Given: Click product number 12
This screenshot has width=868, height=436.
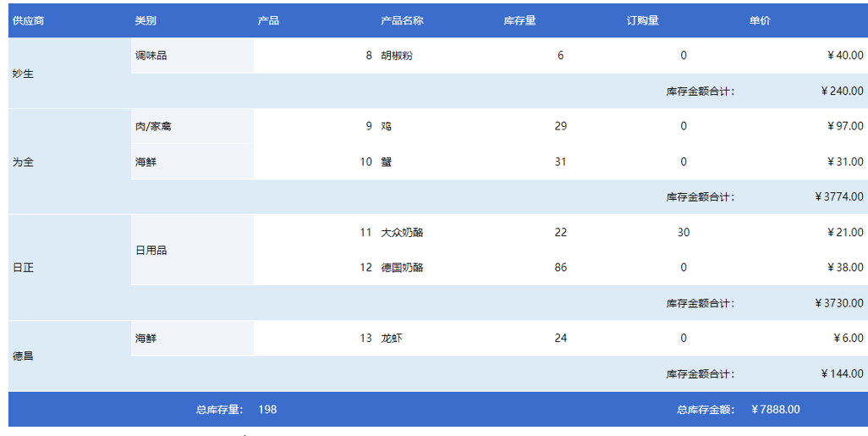Looking at the screenshot, I should coord(366,268).
